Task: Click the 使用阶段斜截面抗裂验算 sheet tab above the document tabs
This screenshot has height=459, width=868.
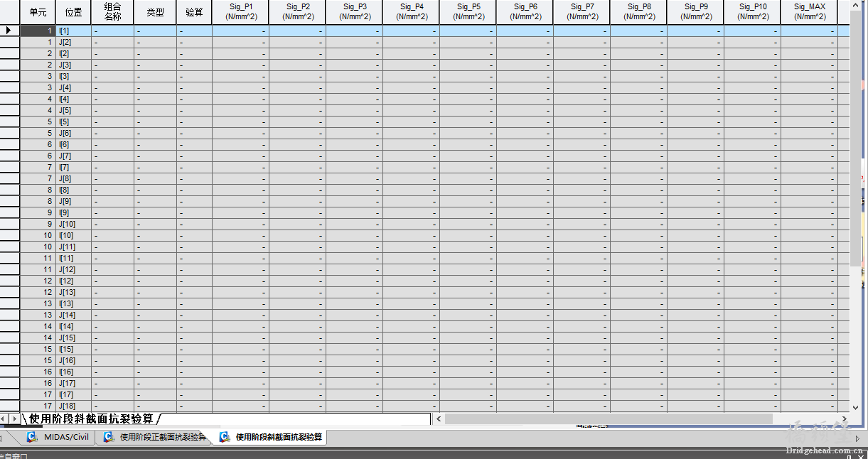Action: [x=91, y=418]
